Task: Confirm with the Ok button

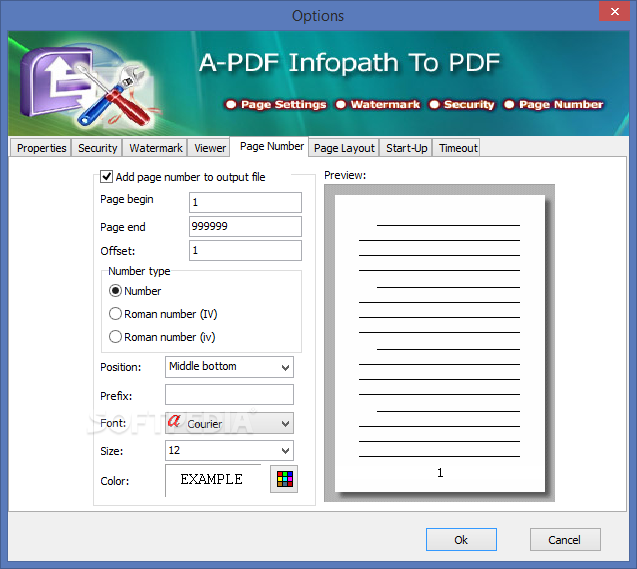Action: [x=461, y=540]
